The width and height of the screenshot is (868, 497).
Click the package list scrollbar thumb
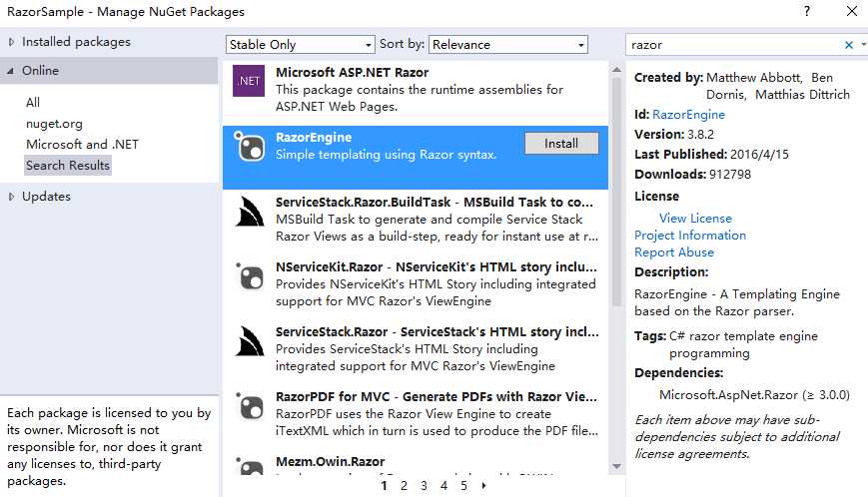tap(616, 192)
